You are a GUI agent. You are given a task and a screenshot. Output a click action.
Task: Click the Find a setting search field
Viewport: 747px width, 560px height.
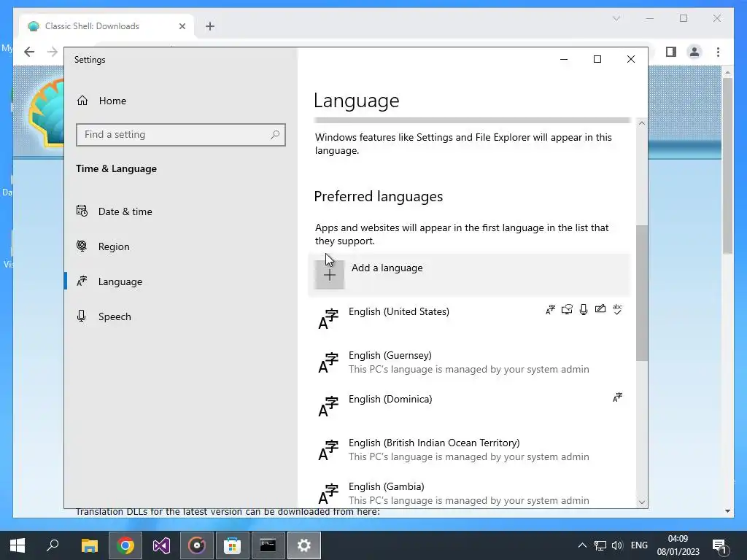point(181,135)
